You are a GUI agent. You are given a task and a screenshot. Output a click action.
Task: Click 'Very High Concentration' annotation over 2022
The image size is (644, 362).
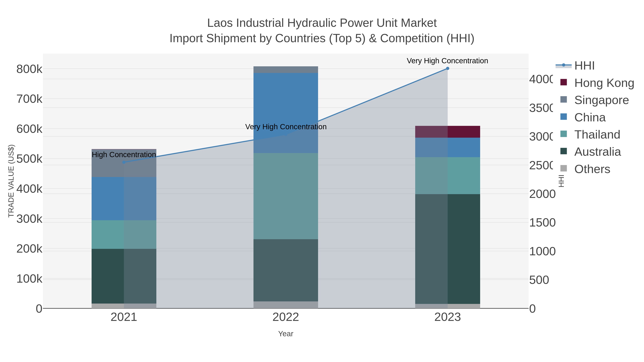pos(286,127)
